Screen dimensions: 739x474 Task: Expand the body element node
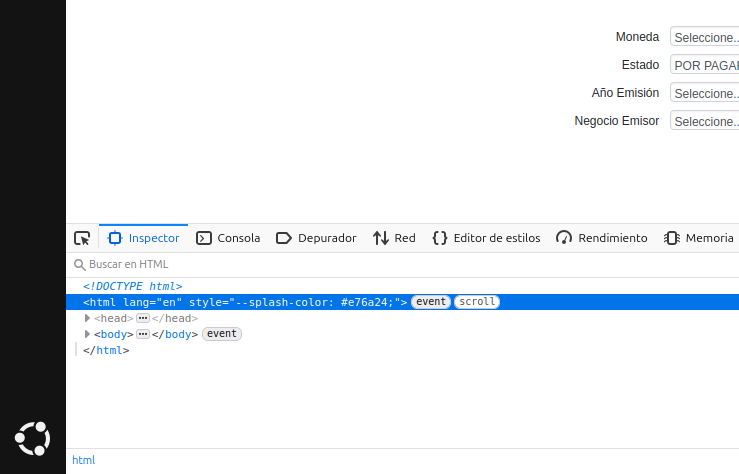(87, 334)
